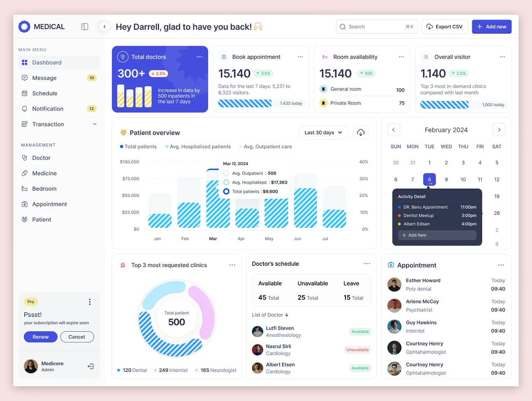Toggle the Total patients legend series
This screenshot has height=401, width=532.
[x=138, y=147]
